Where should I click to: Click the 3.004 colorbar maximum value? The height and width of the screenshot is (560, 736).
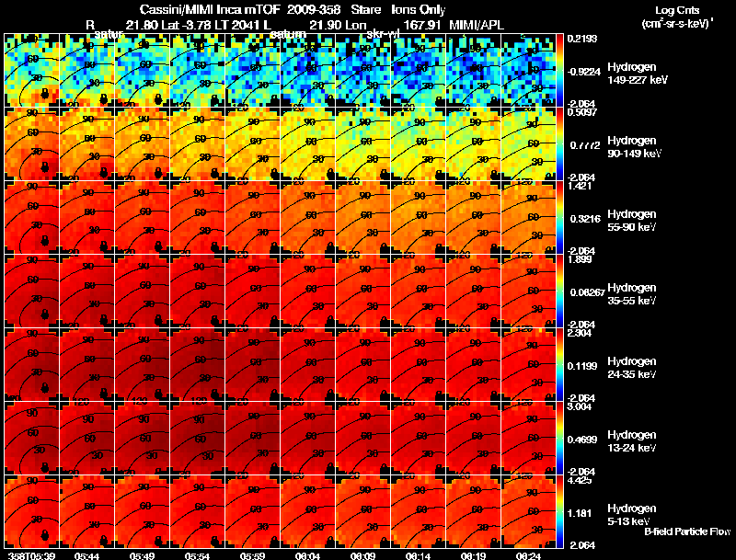(580, 407)
